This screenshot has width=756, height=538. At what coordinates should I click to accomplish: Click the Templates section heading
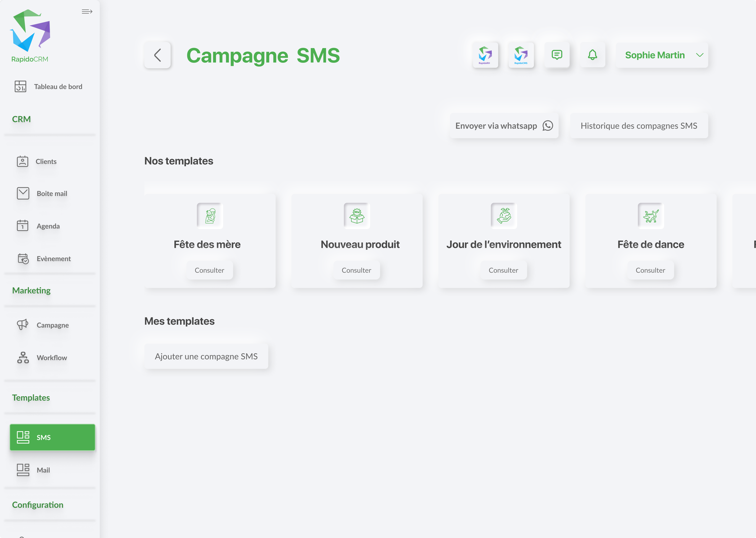(x=31, y=398)
